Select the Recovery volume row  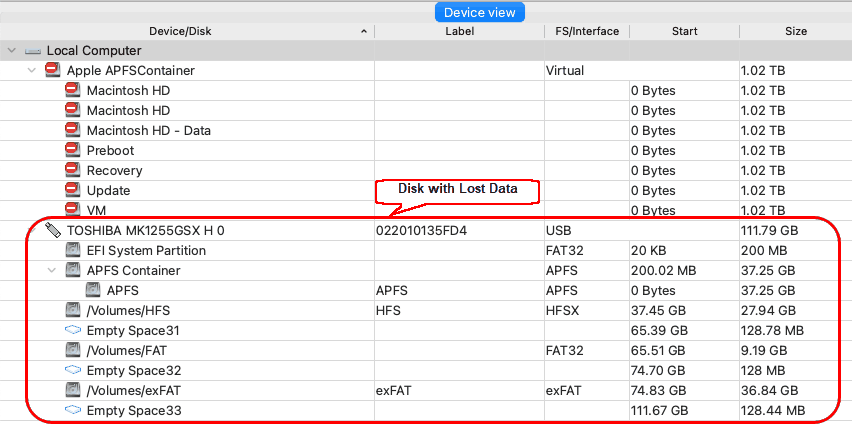tap(426, 171)
